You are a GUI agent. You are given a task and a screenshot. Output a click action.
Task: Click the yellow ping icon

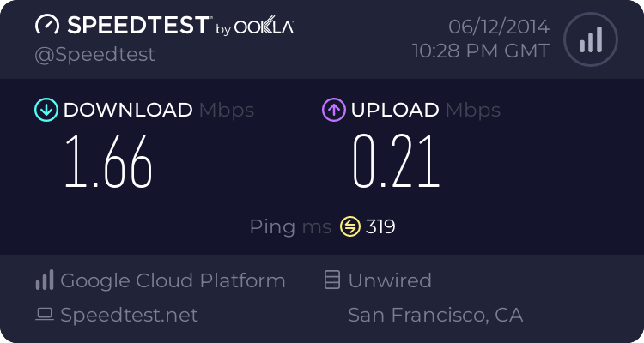(x=350, y=226)
